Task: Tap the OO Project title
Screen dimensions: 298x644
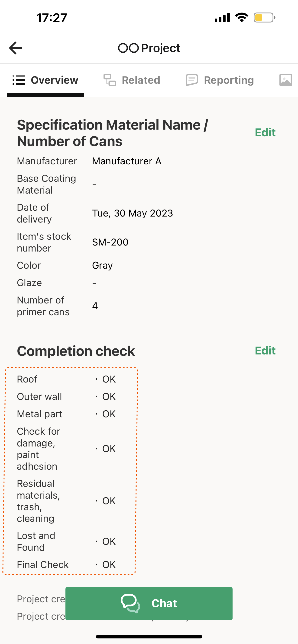Action: coord(149,48)
